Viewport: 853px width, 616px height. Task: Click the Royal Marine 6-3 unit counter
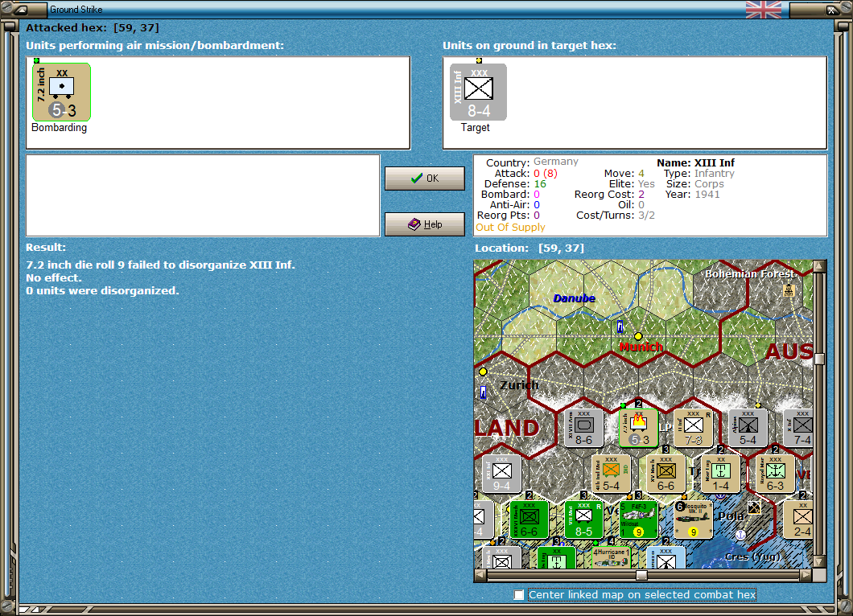point(775,474)
